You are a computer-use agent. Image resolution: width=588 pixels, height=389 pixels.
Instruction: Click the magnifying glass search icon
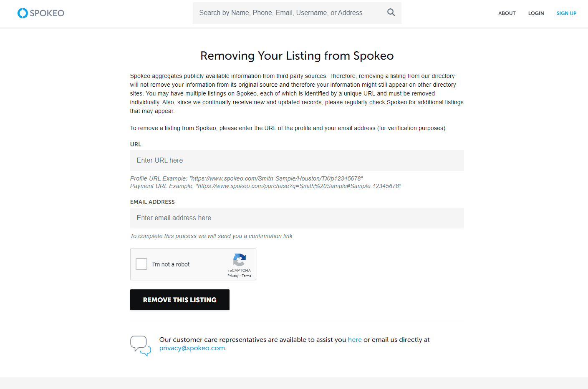[x=391, y=13]
